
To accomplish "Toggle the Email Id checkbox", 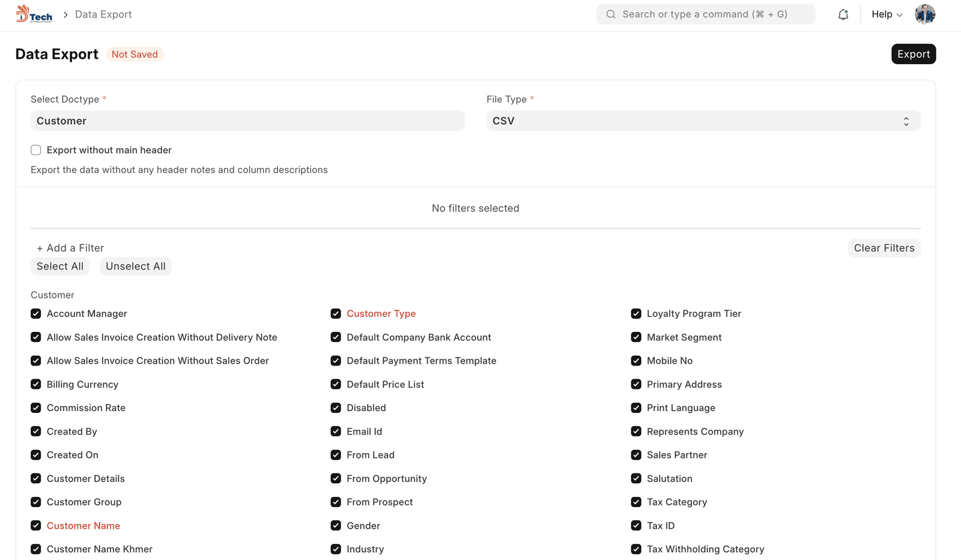I will click(336, 432).
